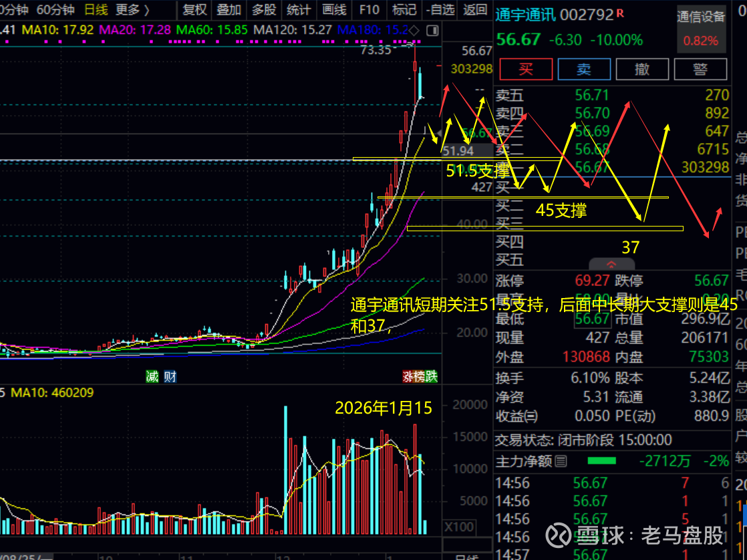Remove stock from watchlist via -自选
Image resolution: width=747 pixels, height=560 pixels.
pos(440,9)
